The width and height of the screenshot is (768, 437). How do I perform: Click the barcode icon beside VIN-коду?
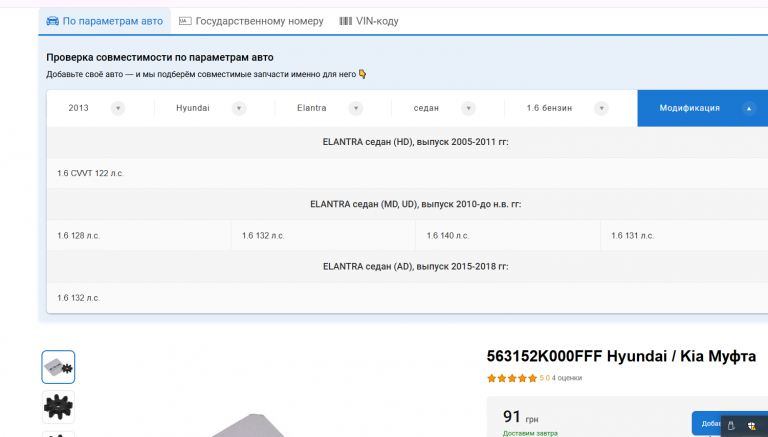click(345, 21)
